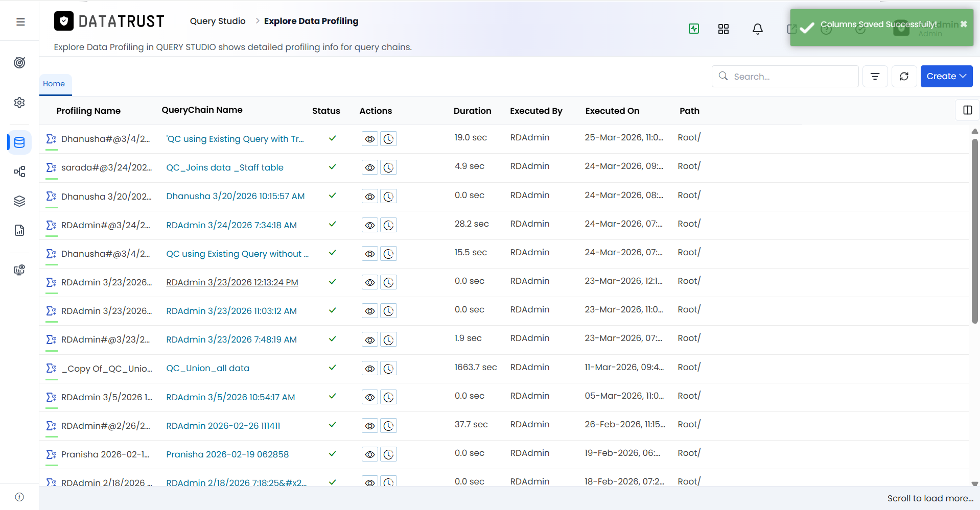Open the Create dropdown button
Viewport: 980px width, 510px height.
coord(946,76)
